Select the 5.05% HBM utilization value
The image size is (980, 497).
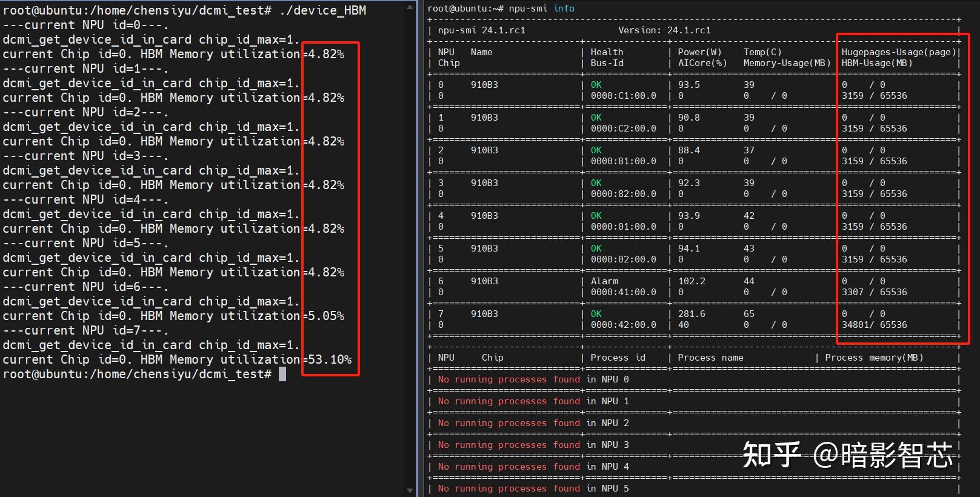point(326,316)
